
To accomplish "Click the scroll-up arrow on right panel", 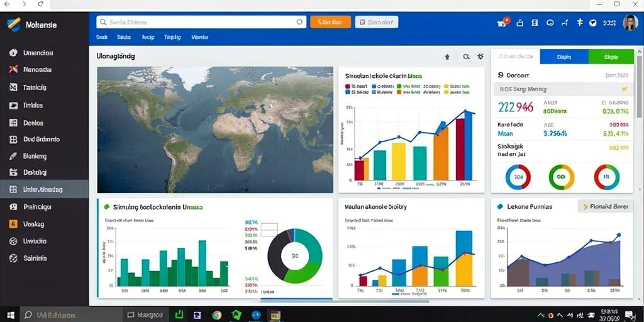I will pos(640,52).
